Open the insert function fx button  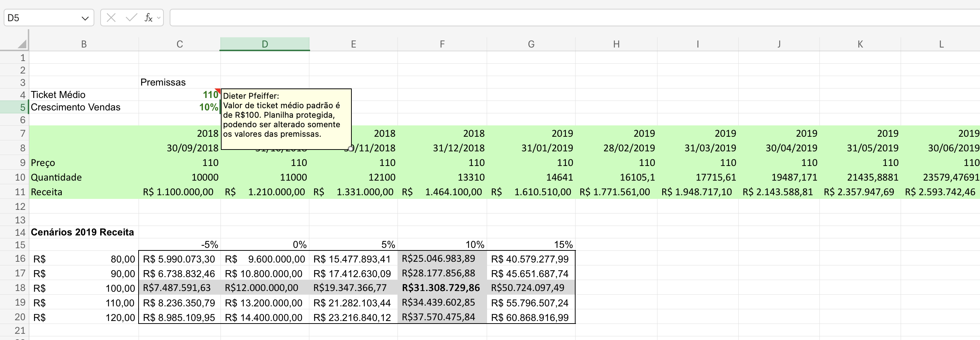point(148,18)
